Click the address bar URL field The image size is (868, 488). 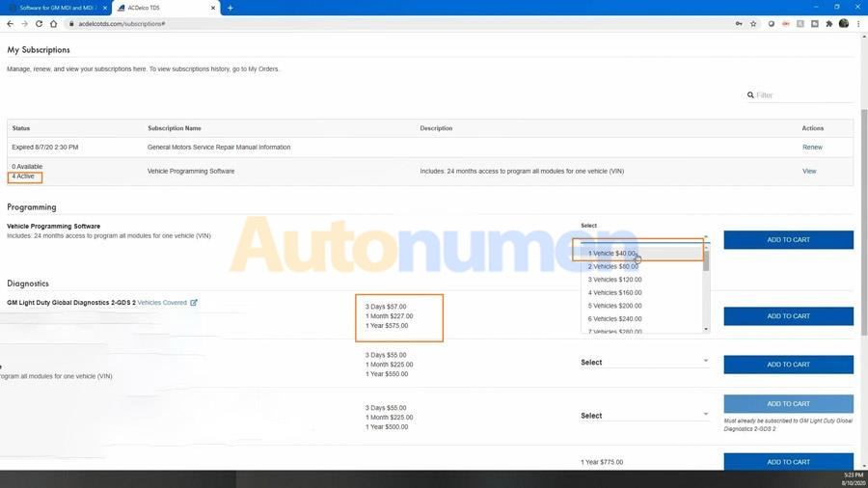tap(398, 24)
